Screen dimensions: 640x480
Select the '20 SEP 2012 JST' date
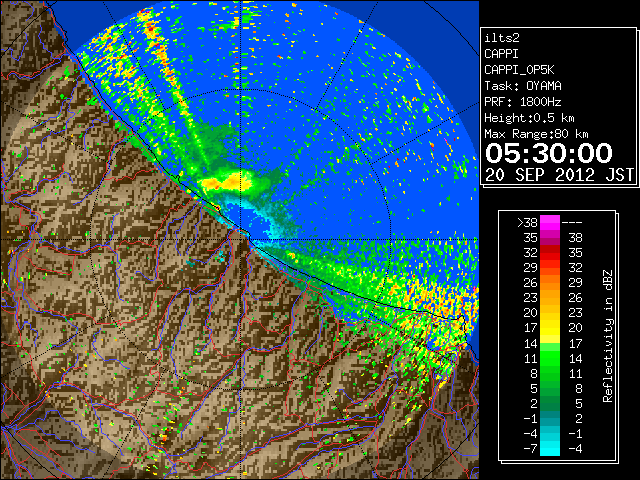(x=559, y=175)
